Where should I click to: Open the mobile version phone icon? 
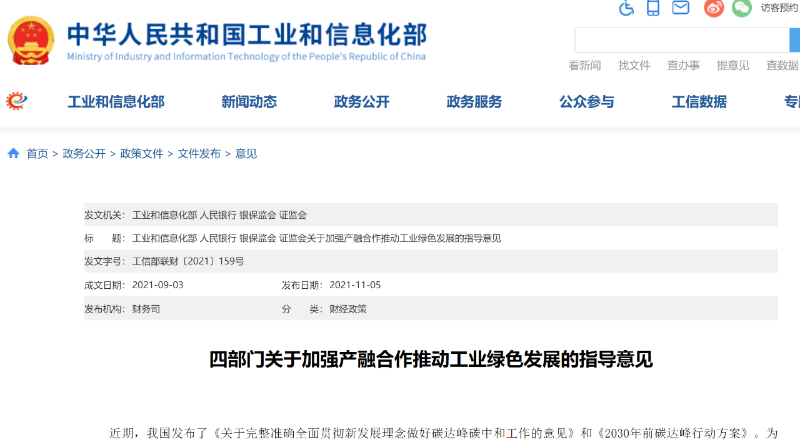pos(653,8)
